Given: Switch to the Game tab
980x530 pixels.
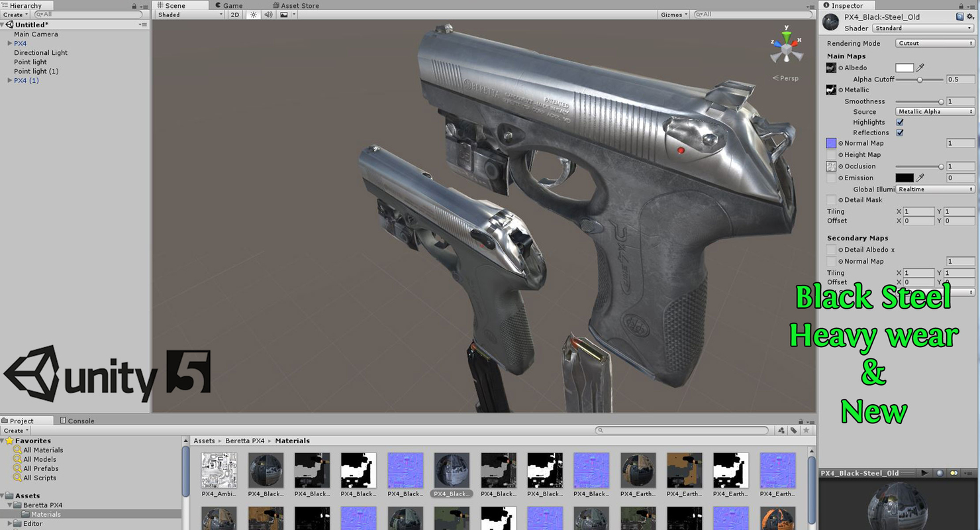Looking at the screenshot, I should pyautogui.click(x=228, y=5).
